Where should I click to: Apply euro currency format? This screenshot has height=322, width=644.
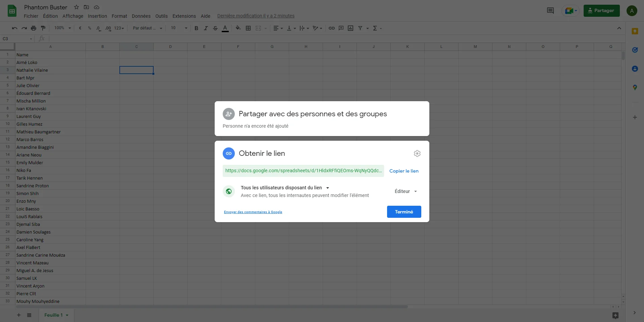point(80,28)
